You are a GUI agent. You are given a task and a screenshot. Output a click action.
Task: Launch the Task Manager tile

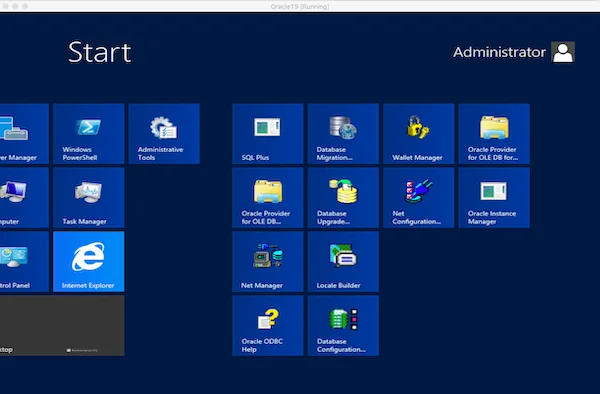point(89,197)
